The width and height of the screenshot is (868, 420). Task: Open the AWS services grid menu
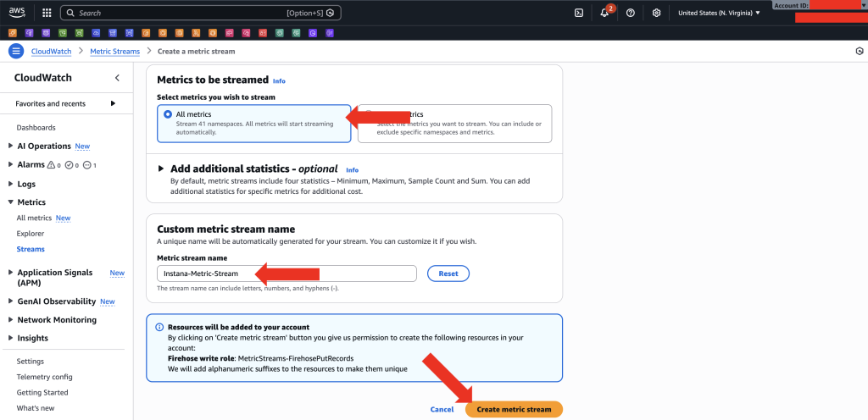coord(47,13)
